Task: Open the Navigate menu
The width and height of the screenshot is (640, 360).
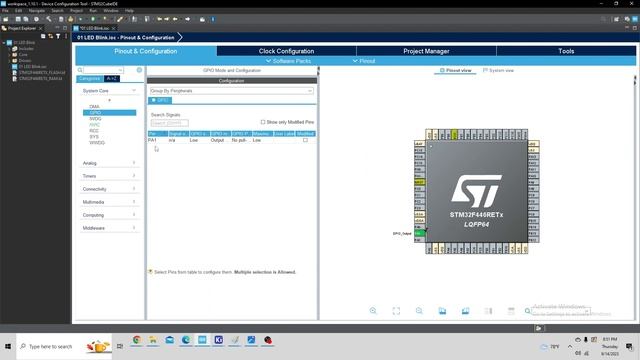Action: [36, 11]
